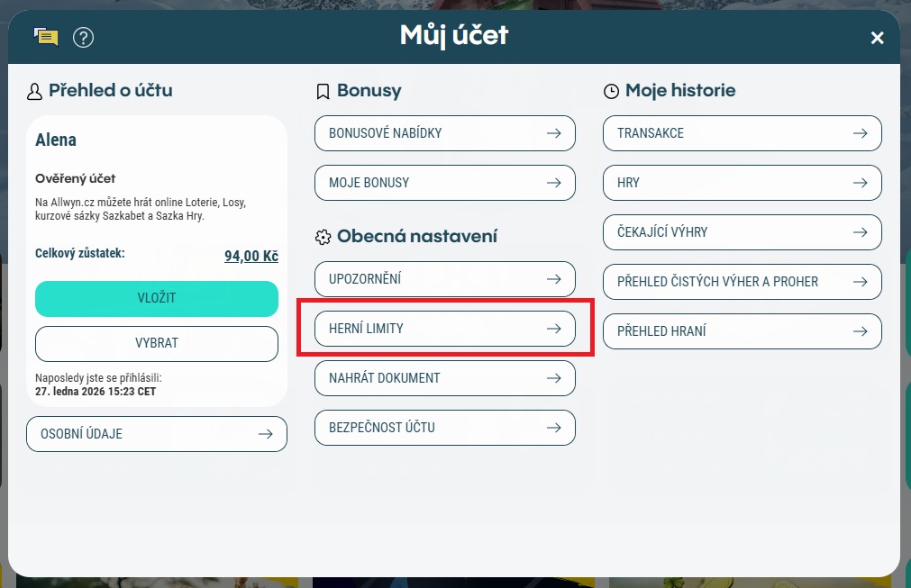Click the arrow icon on Transakce
This screenshot has width=911, height=588.
(861, 133)
